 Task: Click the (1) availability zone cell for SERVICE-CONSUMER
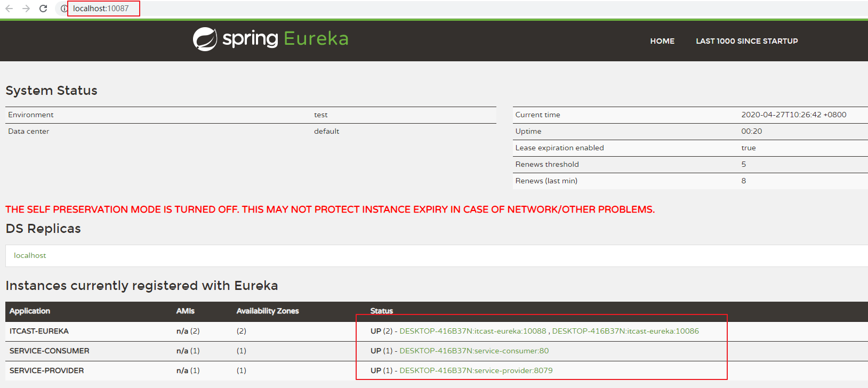coord(242,351)
